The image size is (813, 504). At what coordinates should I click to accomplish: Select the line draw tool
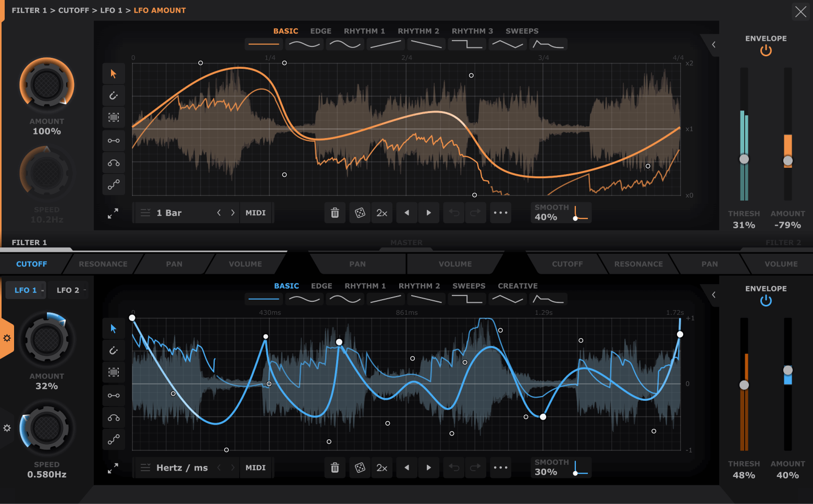coord(114,140)
